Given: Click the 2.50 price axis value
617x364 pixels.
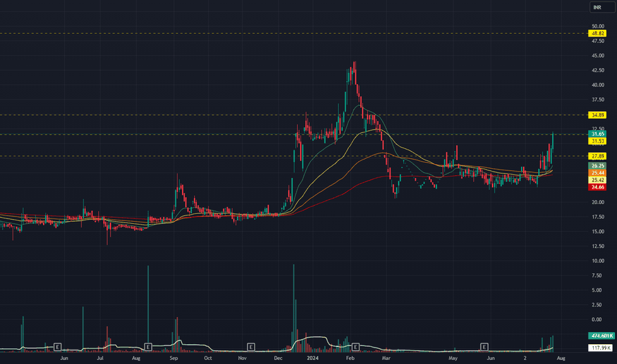Looking at the screenshot, I should (596, 305).
